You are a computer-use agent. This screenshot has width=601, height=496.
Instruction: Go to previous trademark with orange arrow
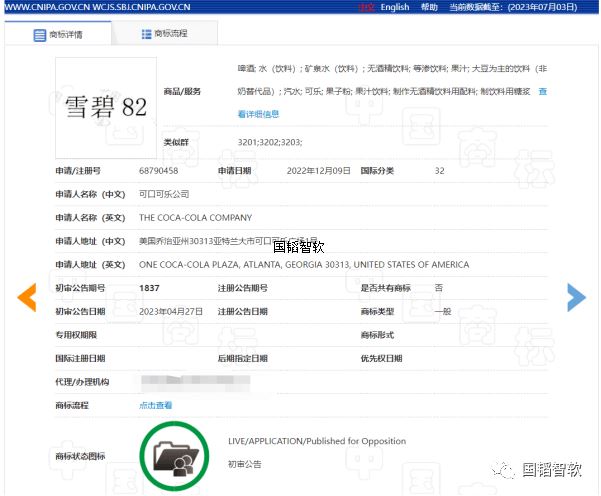27,297
